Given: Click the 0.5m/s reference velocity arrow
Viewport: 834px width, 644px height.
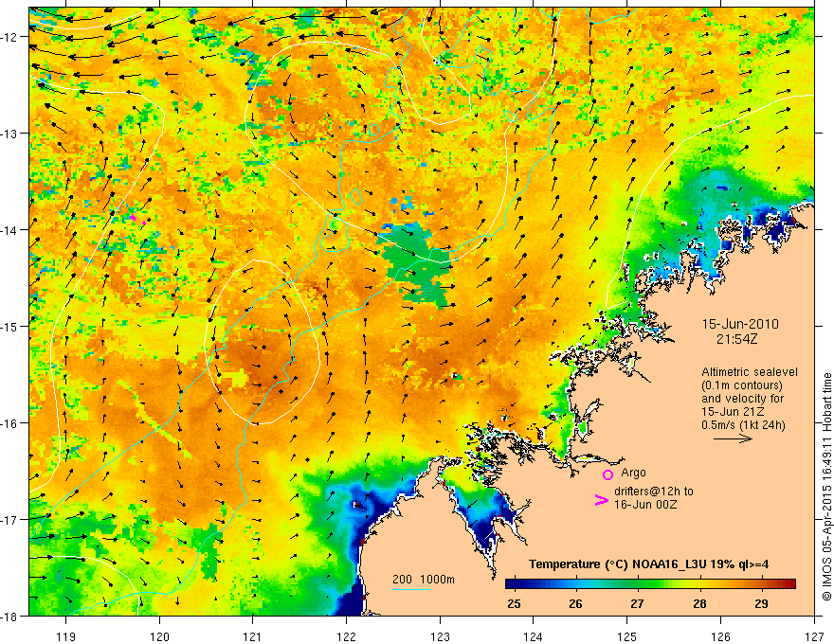Looking at the screenshot, I should coord(733,438).
